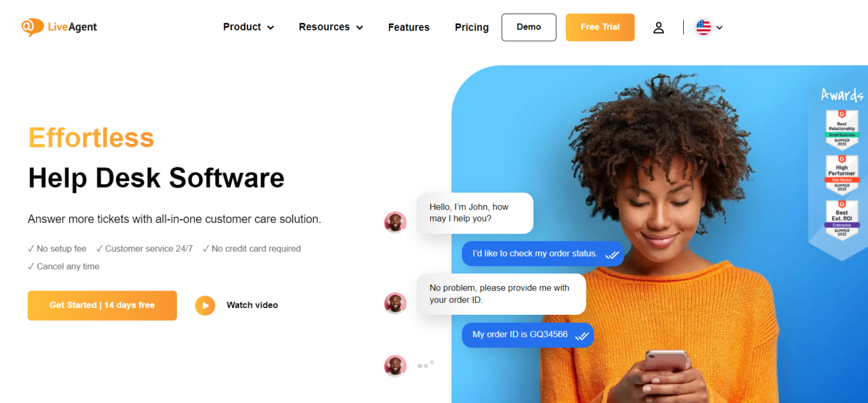Click the Demo button
868x403 pixels.
click(529, 27)
